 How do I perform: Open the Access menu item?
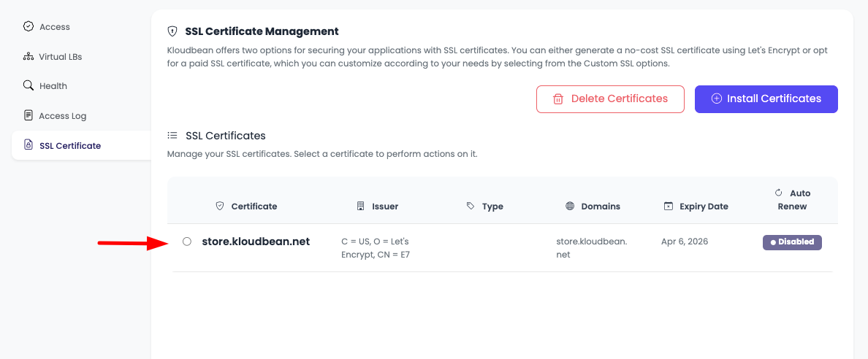pyautogui.click(x=54, y=27)
